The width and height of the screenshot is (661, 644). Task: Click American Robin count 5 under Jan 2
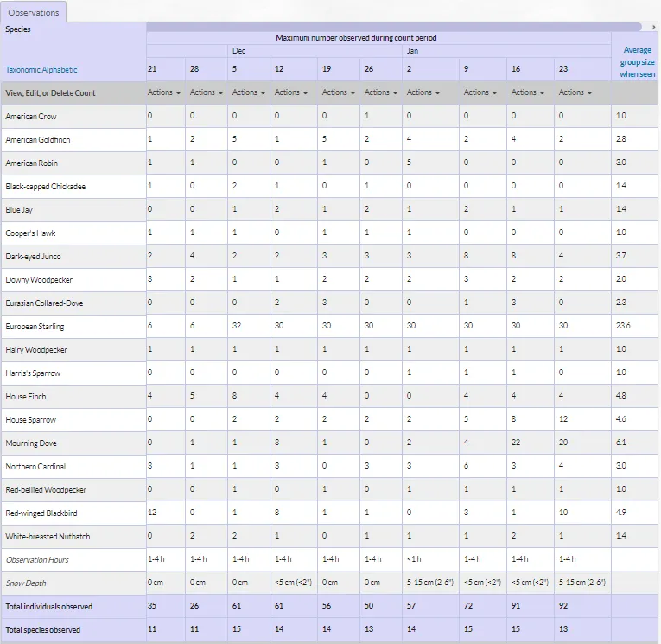tap(409, 163)
